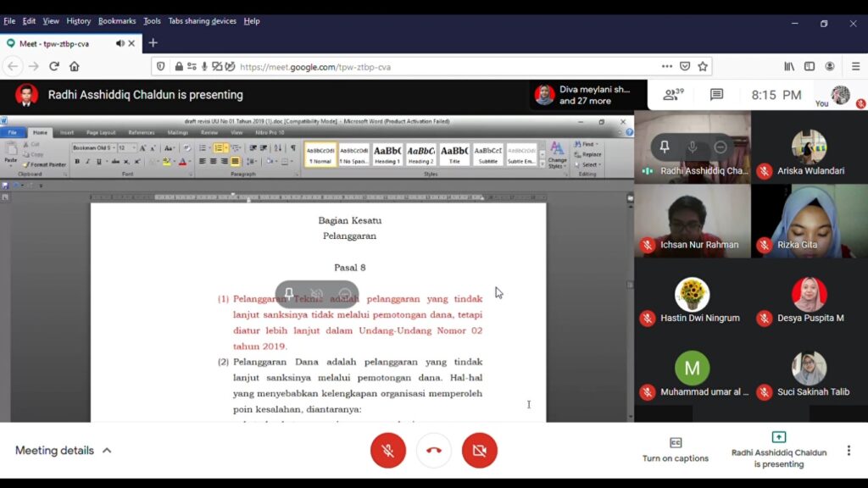Turn on captions
Viewport: 868px width, 488px height.
pos(676,450)
